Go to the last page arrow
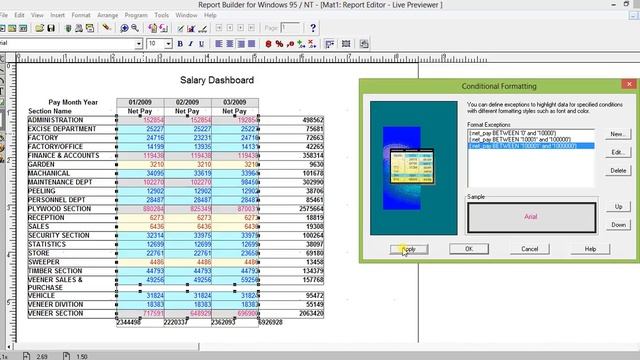 251,28
